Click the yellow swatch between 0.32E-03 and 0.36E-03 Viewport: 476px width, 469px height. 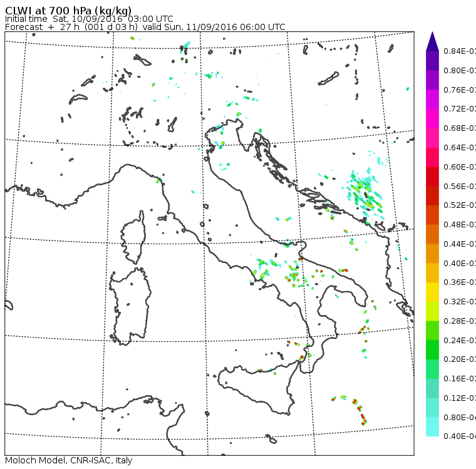click(432, 292)
